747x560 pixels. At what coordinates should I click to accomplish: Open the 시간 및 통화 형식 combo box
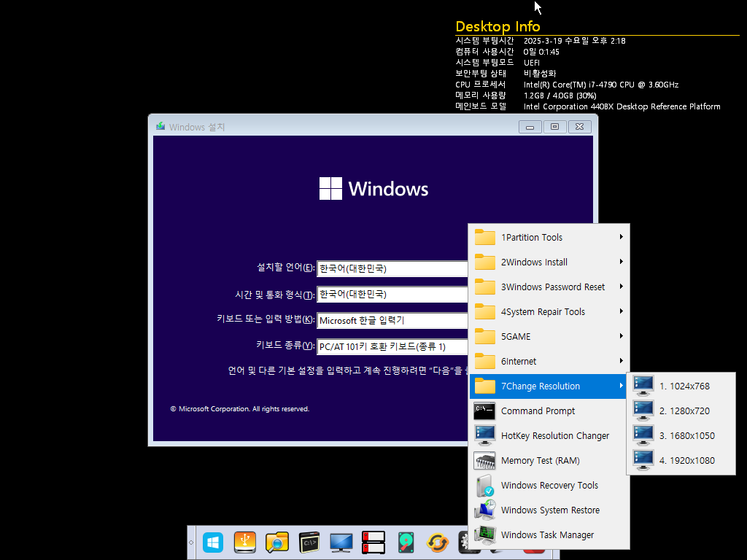[392, 295]
